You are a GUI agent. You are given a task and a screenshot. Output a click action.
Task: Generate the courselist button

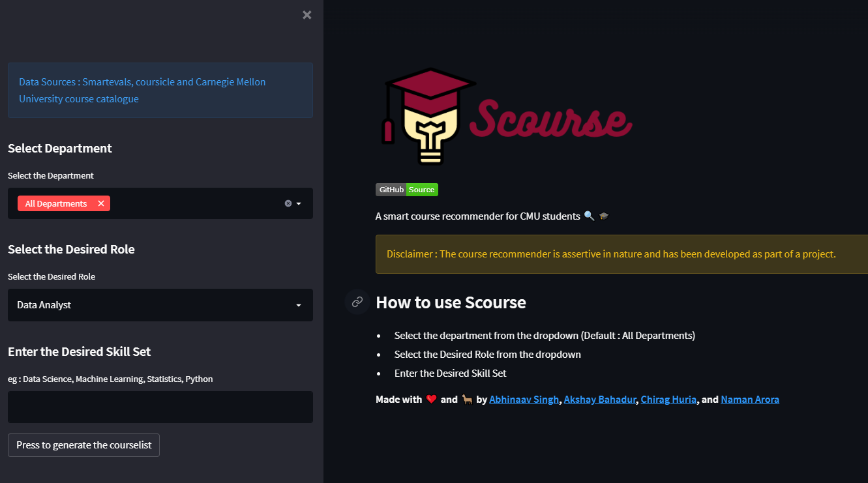83,445
